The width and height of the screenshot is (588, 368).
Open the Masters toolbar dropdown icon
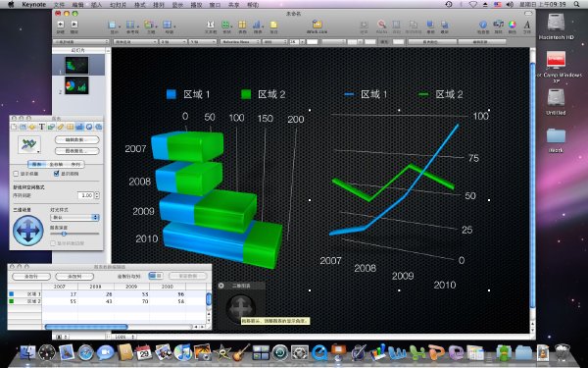pyautogui.click(x=169, y=25)
